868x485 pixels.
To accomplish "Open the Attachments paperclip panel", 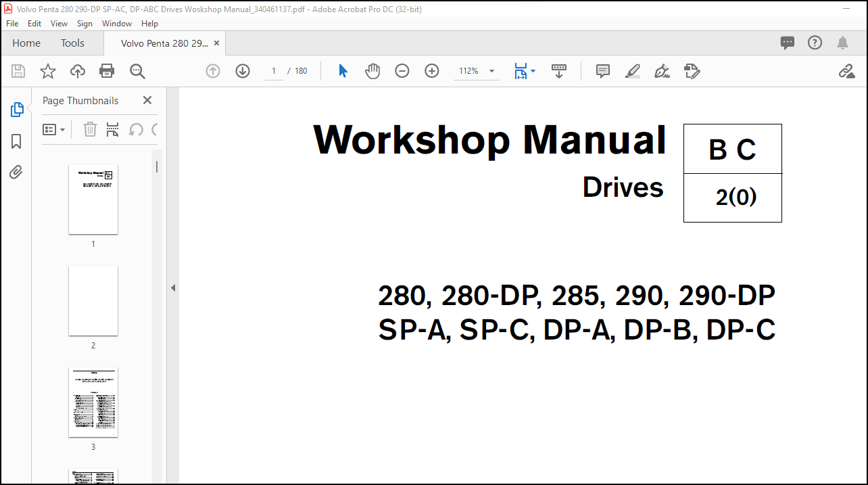I will [x=16, y=172].
